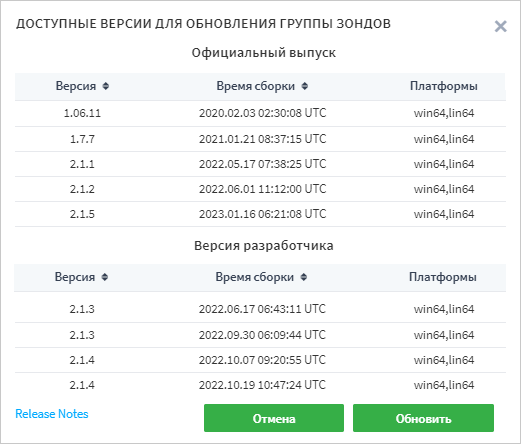This screenshot has height=444, width=521.
Task: Click Время сборки header text in developer table
Action: point(255,277)
